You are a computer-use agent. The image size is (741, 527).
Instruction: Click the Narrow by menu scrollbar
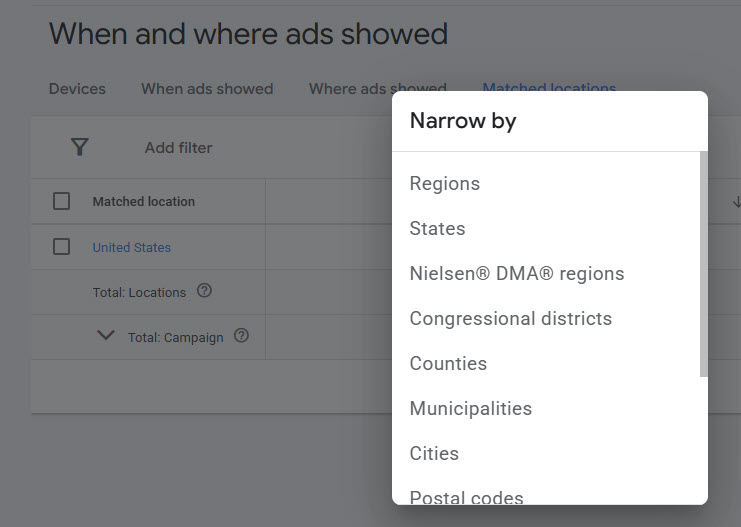pyautogui.click(x=703, y=265)
